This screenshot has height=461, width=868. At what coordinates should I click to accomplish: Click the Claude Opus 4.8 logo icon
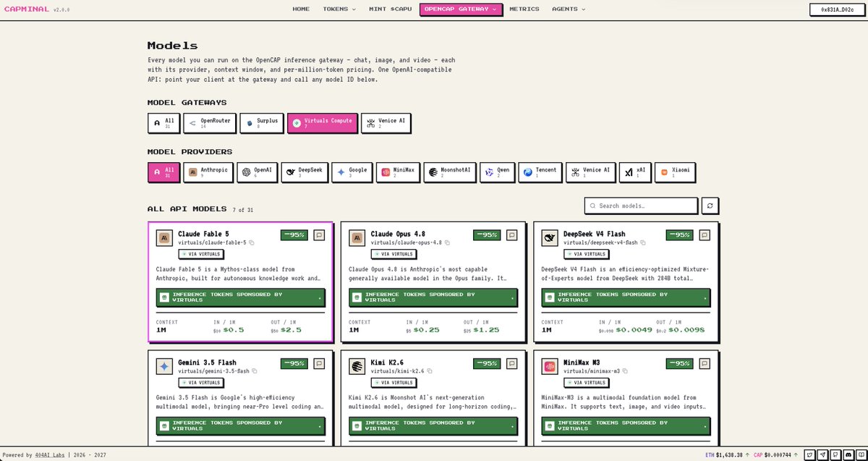point(357,238)
